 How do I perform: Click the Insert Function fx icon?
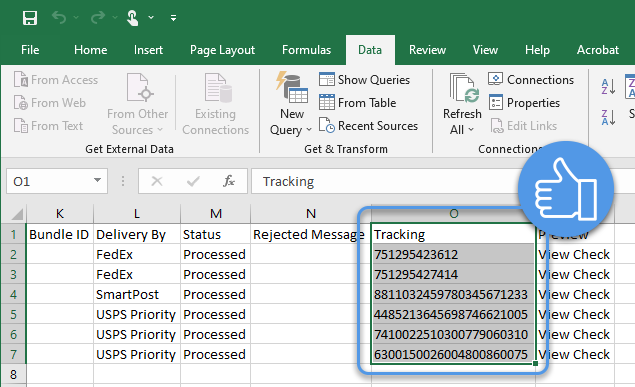coord(229,181)
